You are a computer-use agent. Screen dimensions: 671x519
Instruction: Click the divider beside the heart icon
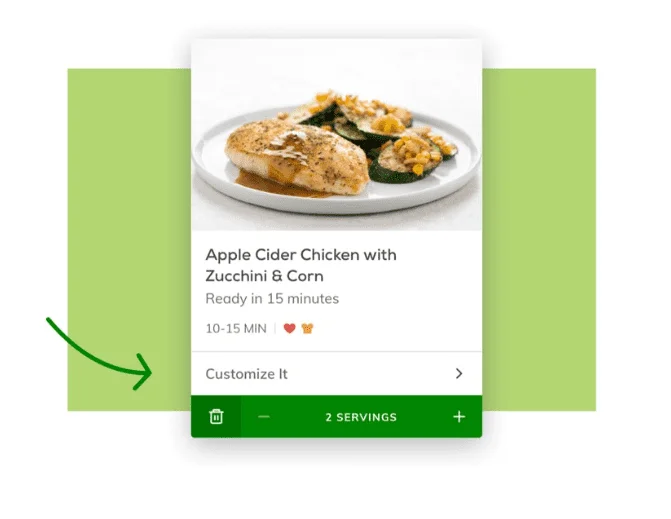275,328
